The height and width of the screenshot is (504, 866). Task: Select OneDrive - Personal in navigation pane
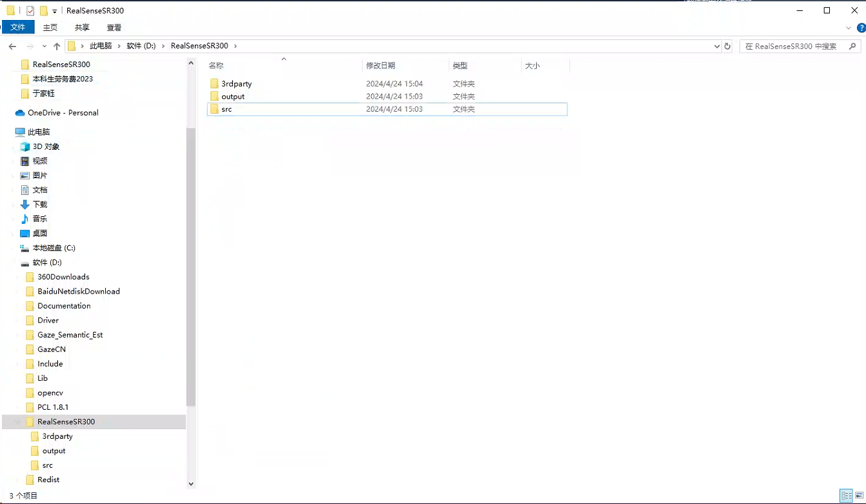[x=63, y=112]
